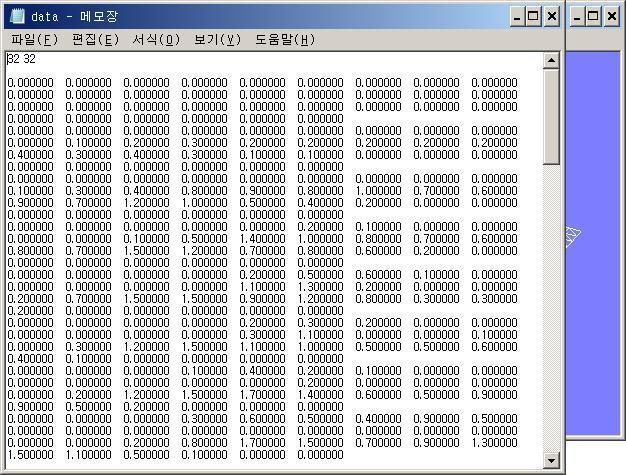Minimize the data Notepad window
Viewport: 626px width, 475px height.
[x=517, y=16]
